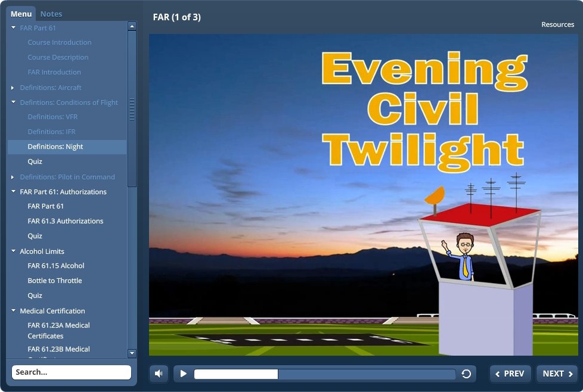Expand the Definitions: Pilot in Command section
This screenshot has width=583, height=392.
[x=14, y=177]
